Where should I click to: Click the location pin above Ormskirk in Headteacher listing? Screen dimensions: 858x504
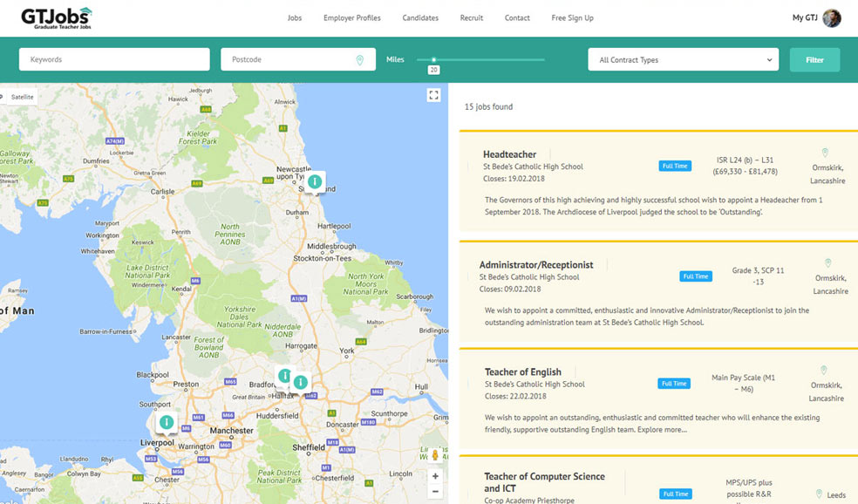825,153
